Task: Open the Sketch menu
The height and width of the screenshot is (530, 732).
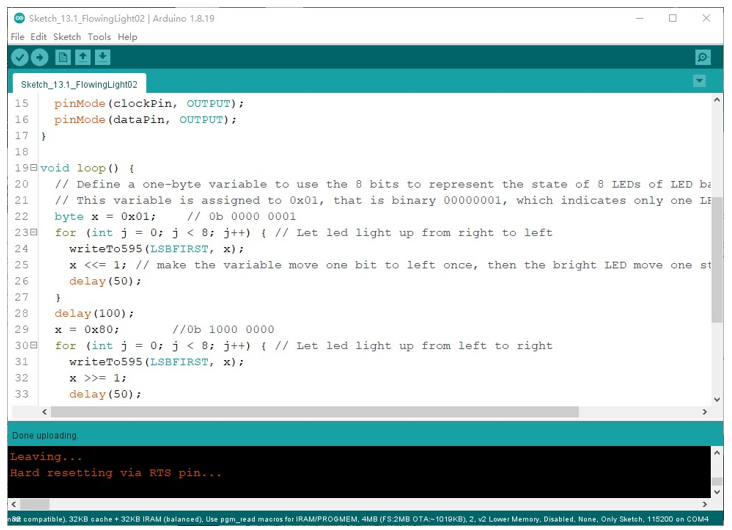Action: click(67, 37)
